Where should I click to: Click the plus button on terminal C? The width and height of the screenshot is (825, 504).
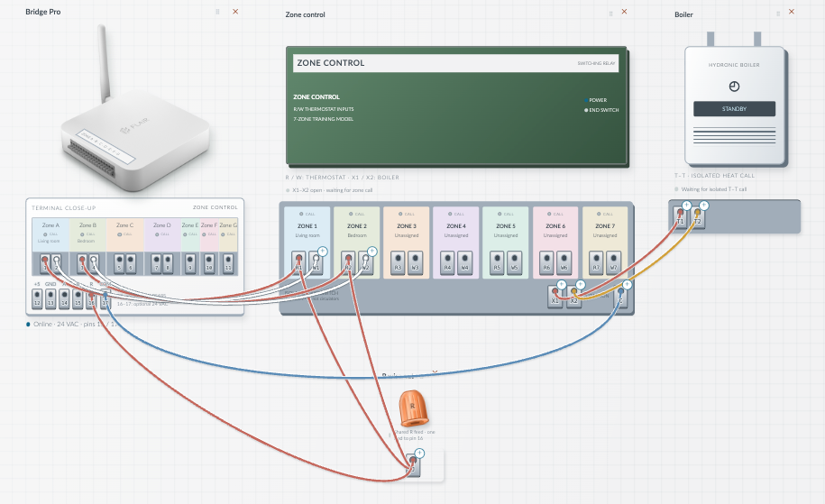pos(627,285)
